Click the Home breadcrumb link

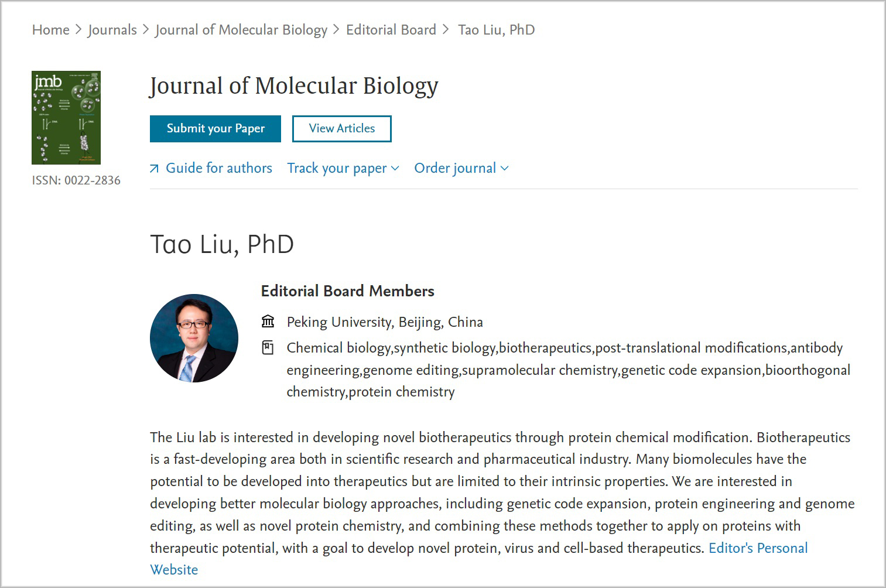click(x=50, y=30)
